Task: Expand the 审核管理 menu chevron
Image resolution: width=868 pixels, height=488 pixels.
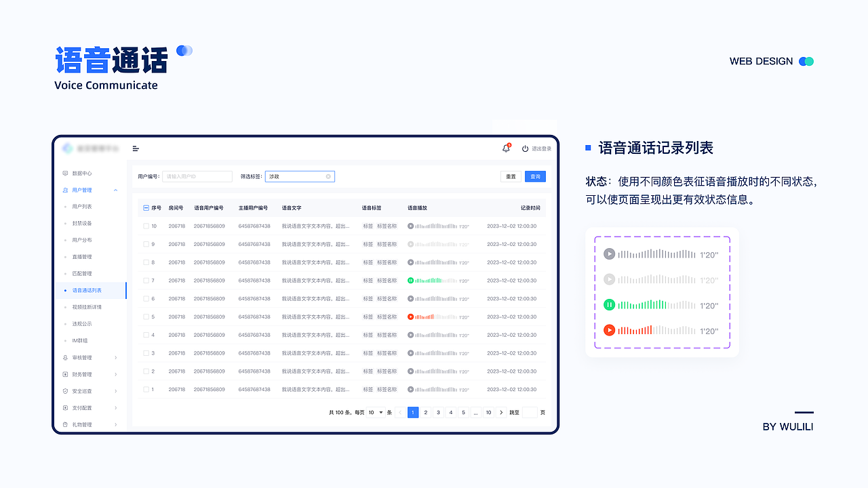Action: point(116,358)
